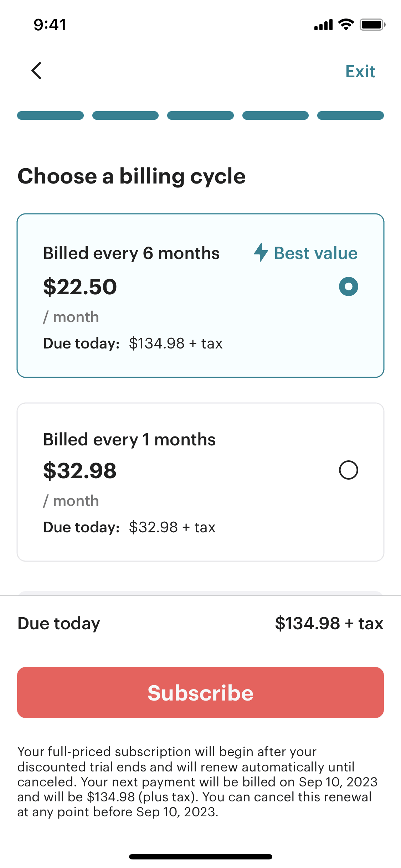This screenshot has width=401, height=868.
Task: Click the Billed every 1 months heading
Action: coord(129,439)
